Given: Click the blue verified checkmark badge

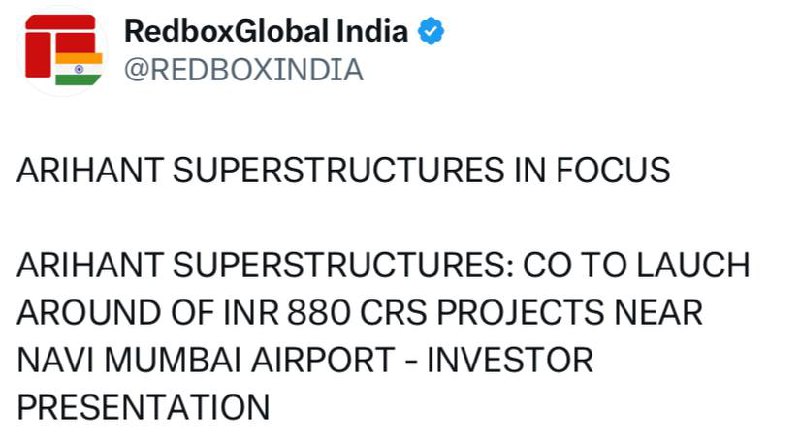Looking at the screenshot, I should pyautogui.click(x=431, y=31).
